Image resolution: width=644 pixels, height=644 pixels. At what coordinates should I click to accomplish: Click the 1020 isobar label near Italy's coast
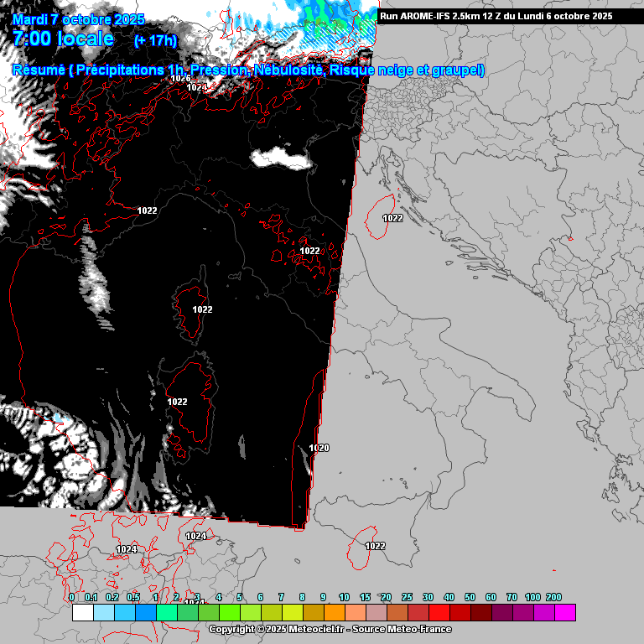coord(319,448)
